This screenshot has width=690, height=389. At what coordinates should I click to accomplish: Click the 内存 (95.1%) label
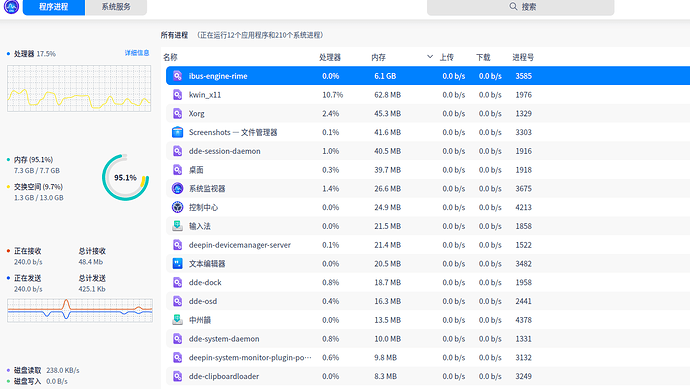(x=33, y=159)
